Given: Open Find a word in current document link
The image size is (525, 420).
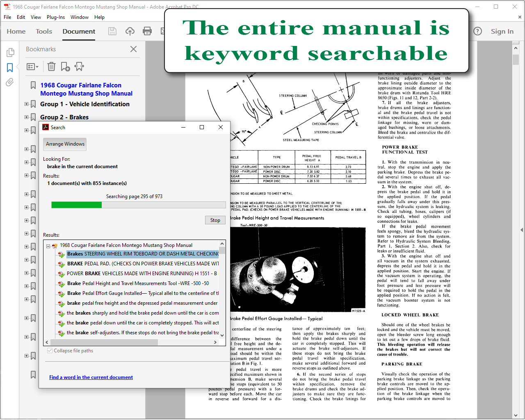Looking at the screenshot, I should coord(91,377).
